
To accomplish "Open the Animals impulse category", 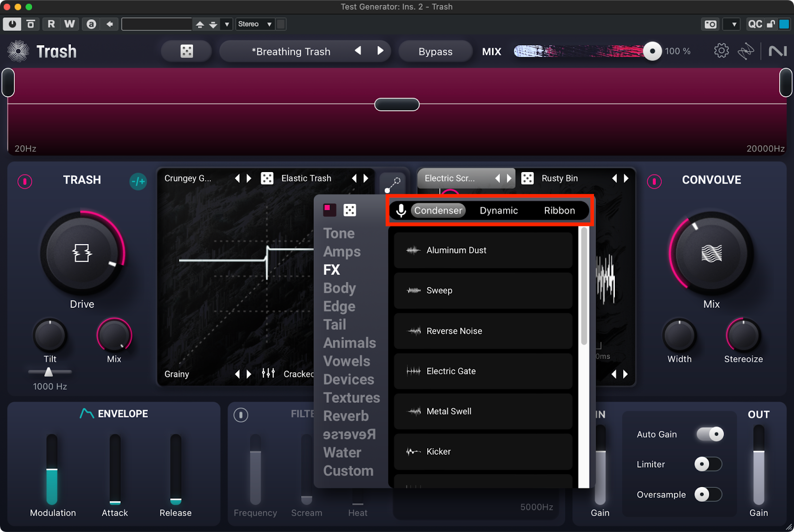I will pos(349,343).
